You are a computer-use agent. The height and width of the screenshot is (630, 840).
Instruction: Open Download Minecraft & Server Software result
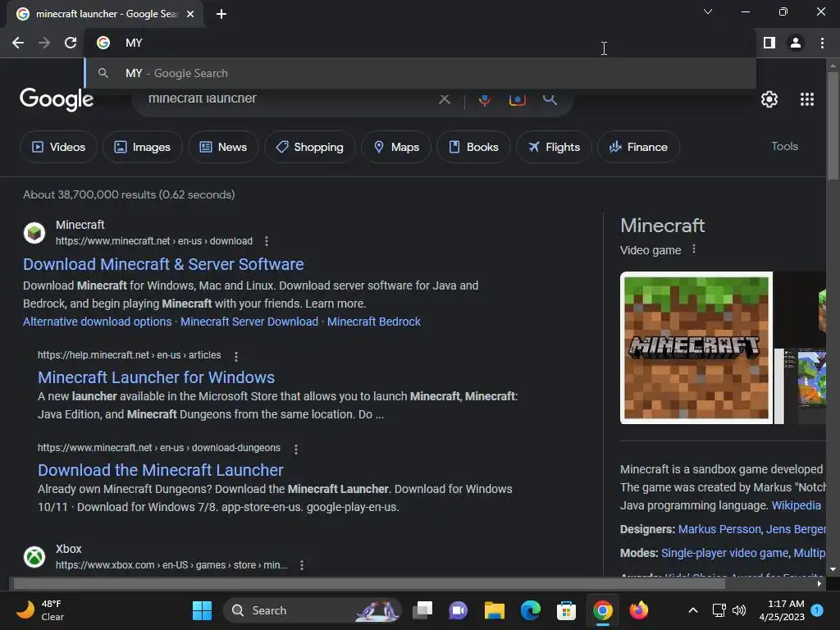click(163, 264)
